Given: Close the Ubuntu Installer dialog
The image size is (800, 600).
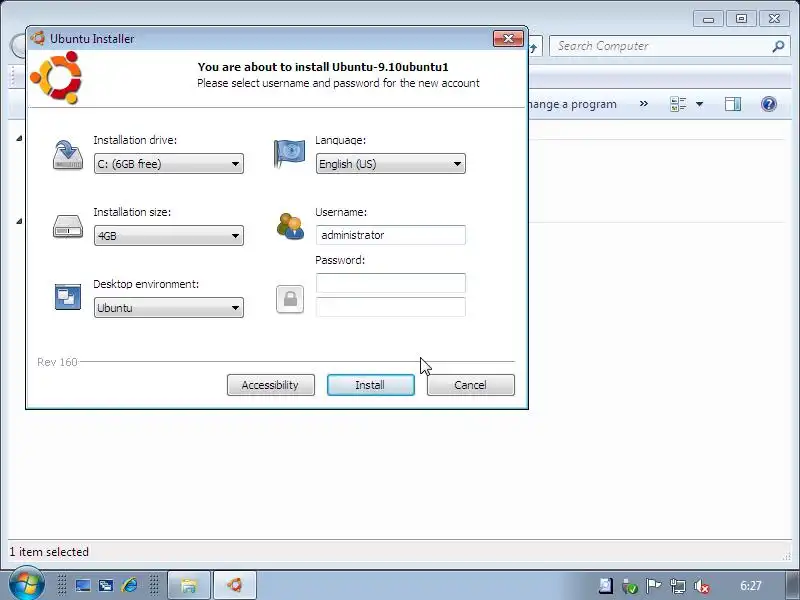Looking at the screenshot, I should 508,38.
